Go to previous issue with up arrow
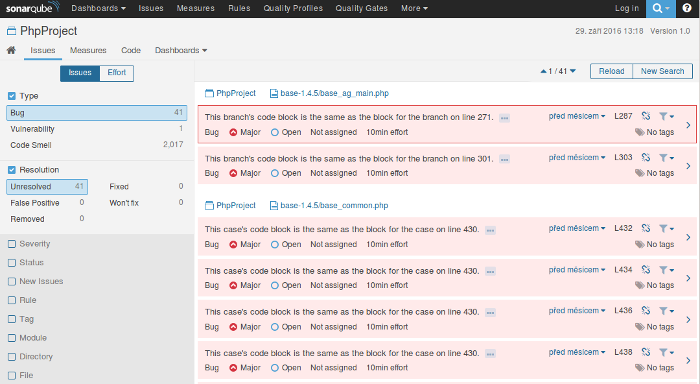This screenshot has width=700, height=384. [543, 71]
